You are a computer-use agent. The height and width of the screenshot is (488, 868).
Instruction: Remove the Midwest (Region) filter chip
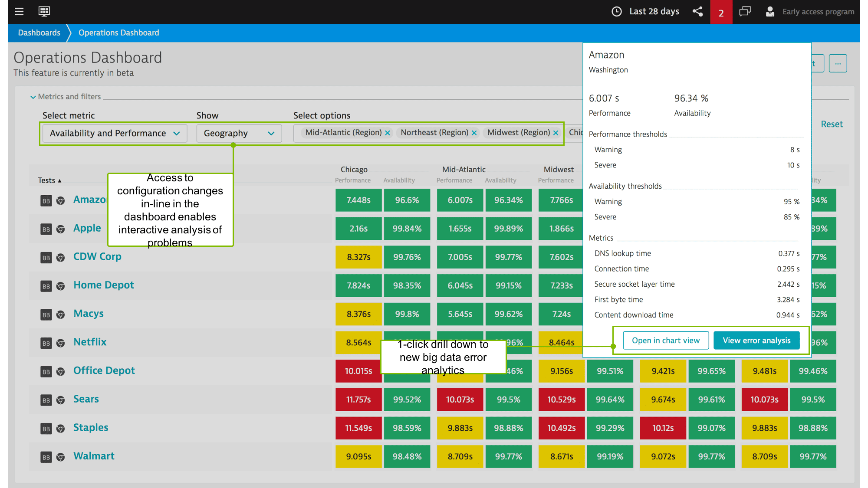556,133
